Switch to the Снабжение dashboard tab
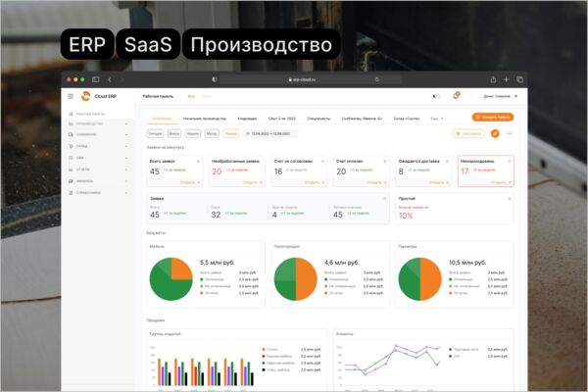 coord(162,119)
